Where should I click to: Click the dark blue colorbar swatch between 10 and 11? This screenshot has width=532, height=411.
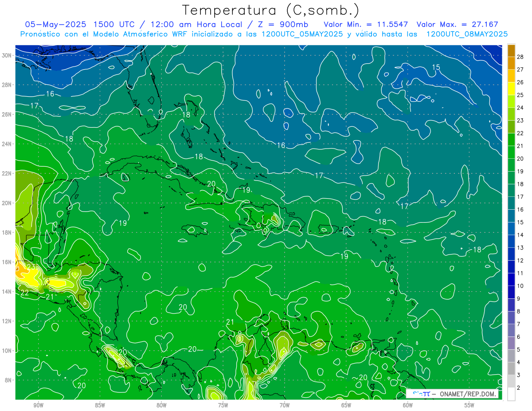(511, 279)
